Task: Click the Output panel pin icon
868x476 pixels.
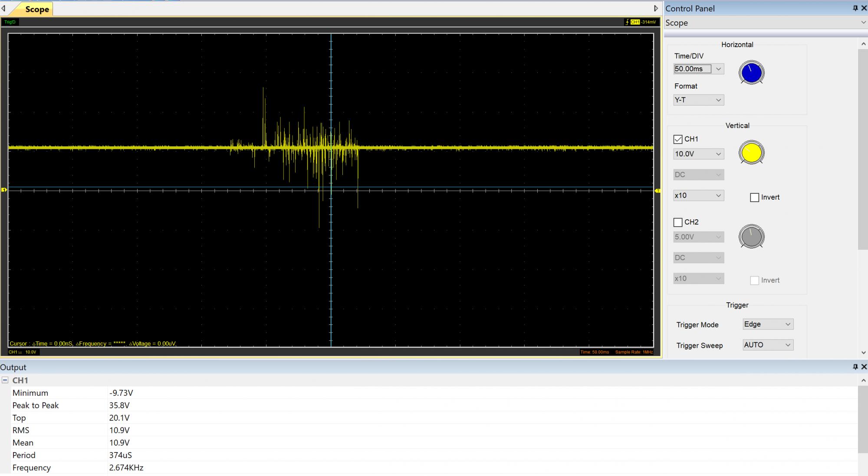Action: (x=855, y=367)
